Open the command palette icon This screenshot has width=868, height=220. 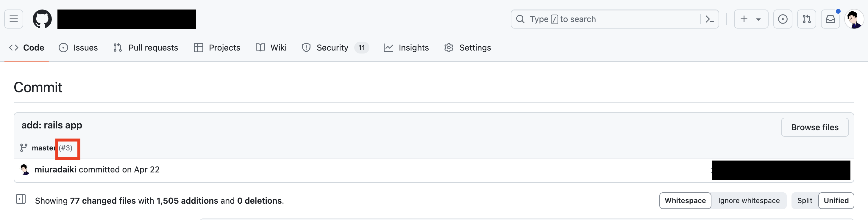pos(709,19)
